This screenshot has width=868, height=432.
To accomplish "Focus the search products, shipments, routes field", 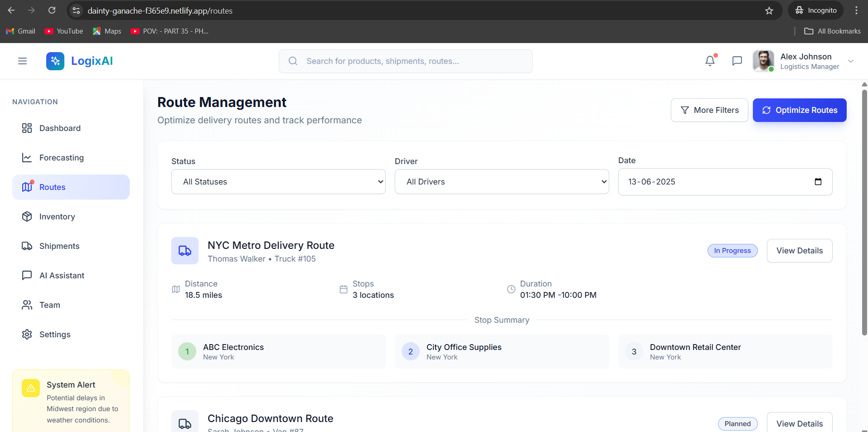I will (x=406, y=61).
